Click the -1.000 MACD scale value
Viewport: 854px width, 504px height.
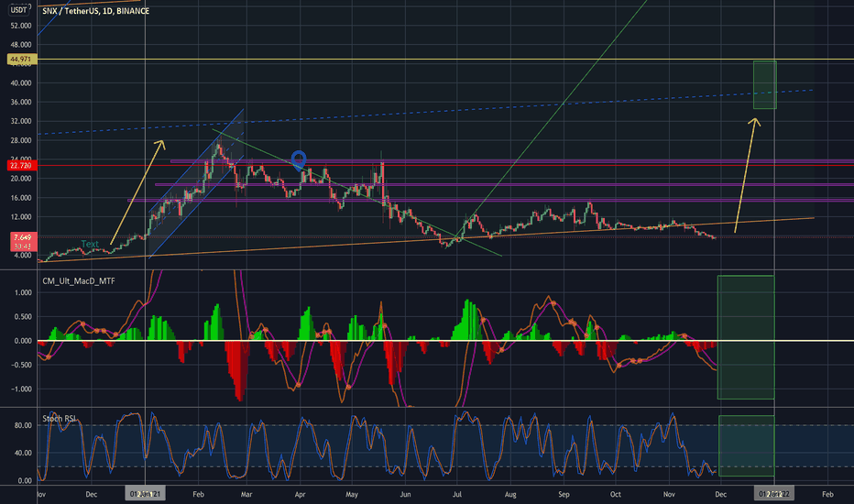point(22,389)
